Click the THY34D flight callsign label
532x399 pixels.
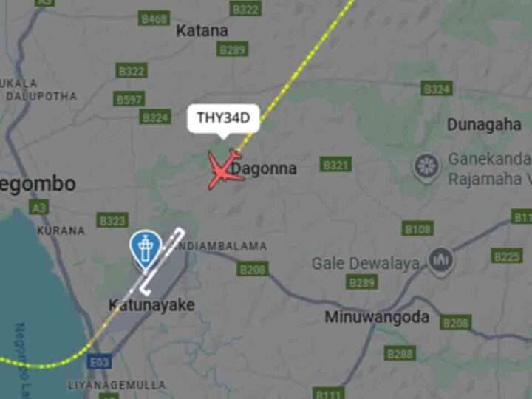224,118
